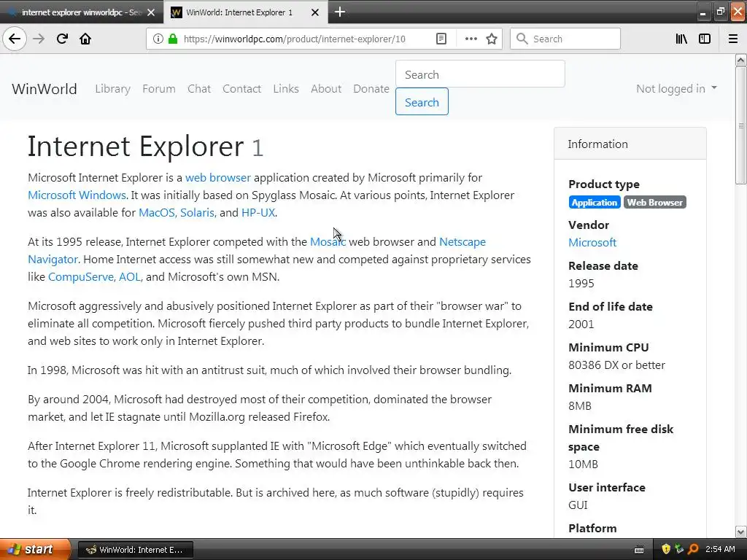Screen dimensions: 747x560
Task: Open the Firefox hamburger menu
Action: click(733, 39)
